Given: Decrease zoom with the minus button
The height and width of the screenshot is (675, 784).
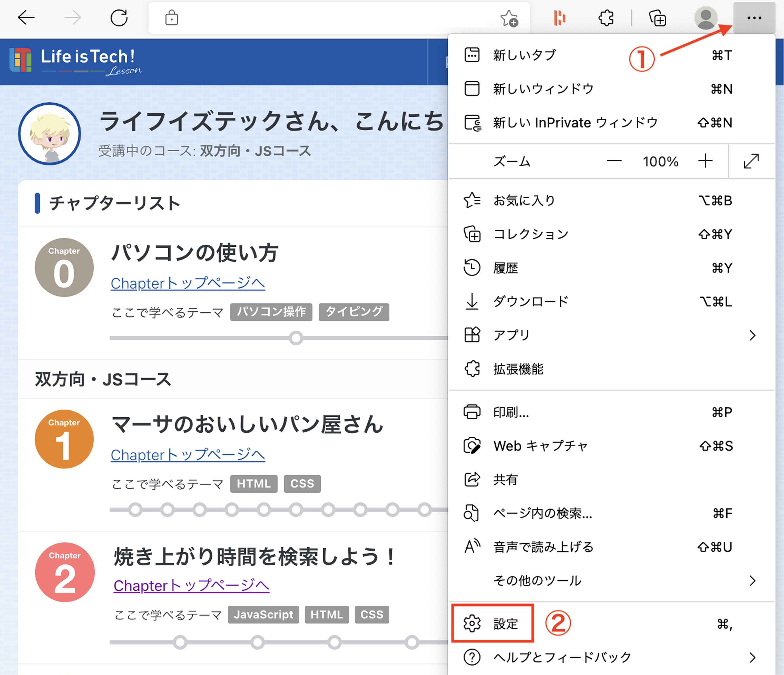Looking at the screenshot, I should 614,161.
